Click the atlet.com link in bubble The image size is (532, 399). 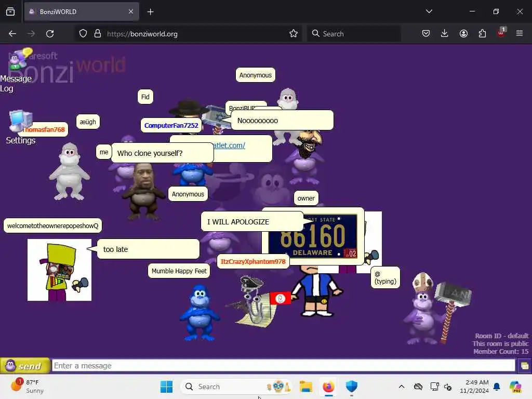tap(229, 145)
